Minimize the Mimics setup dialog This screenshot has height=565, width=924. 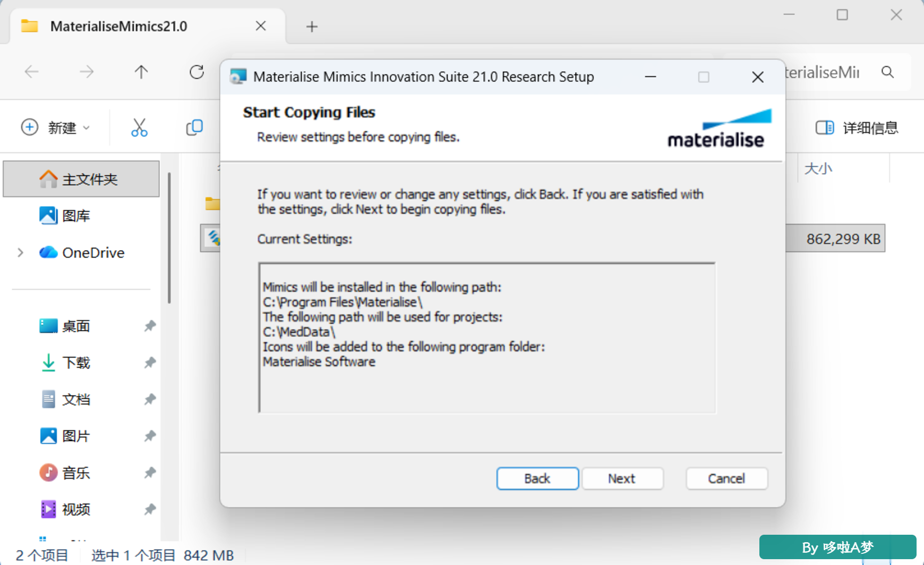point(651,77)
